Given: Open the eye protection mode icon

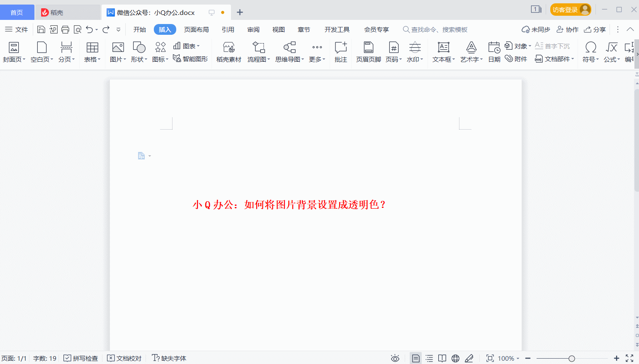Looking at the screenshot, I should click(x=395, y=358).
